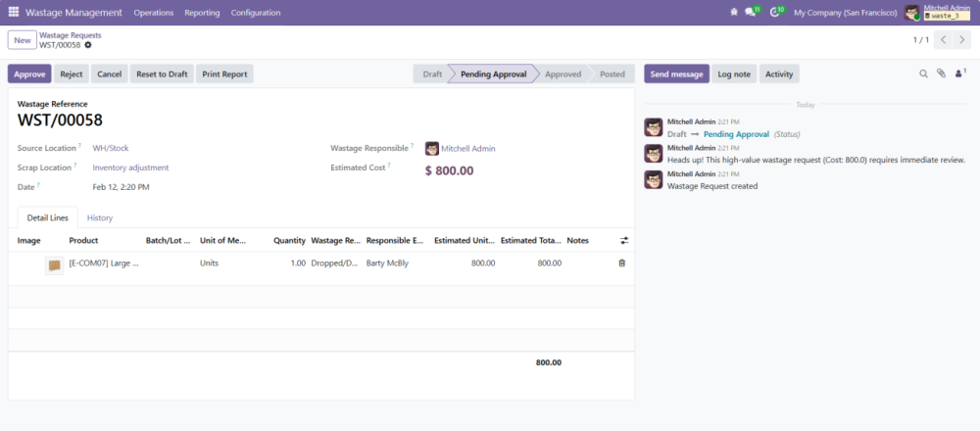The height and width of the screenshot is (431, 980).
Task: Click the Large Cabinet product thumbnail
Action: pyautogui.click(x=54, y=265)
